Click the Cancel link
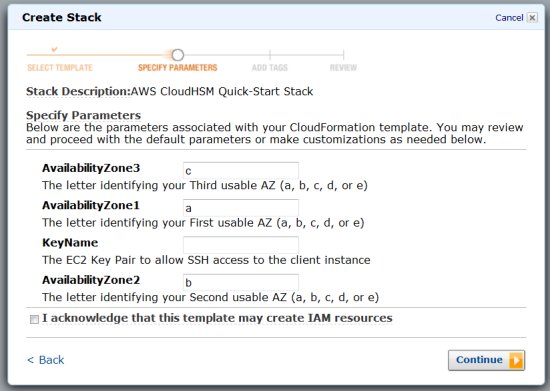The height and width of the screenshot is (391, 550). [509, 18]
